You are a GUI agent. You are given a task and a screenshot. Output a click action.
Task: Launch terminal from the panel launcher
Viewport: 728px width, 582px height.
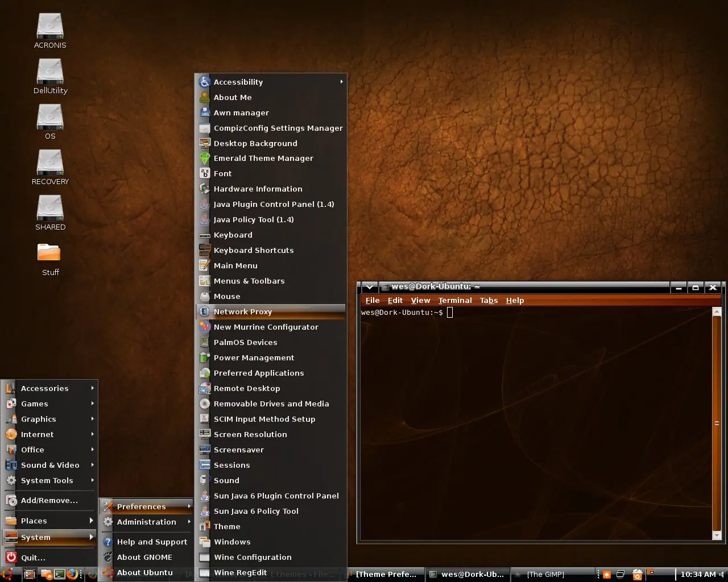point(60,574)
